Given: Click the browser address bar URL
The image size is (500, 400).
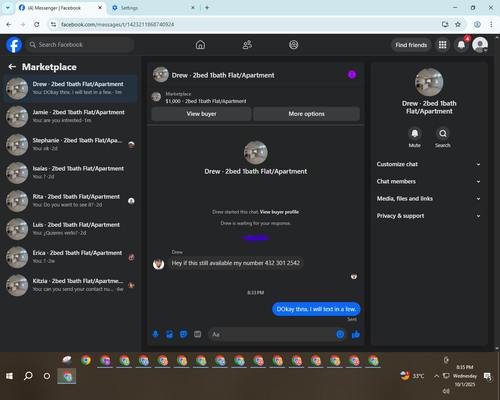Looking at the screenshot, I should coord(118,24).
